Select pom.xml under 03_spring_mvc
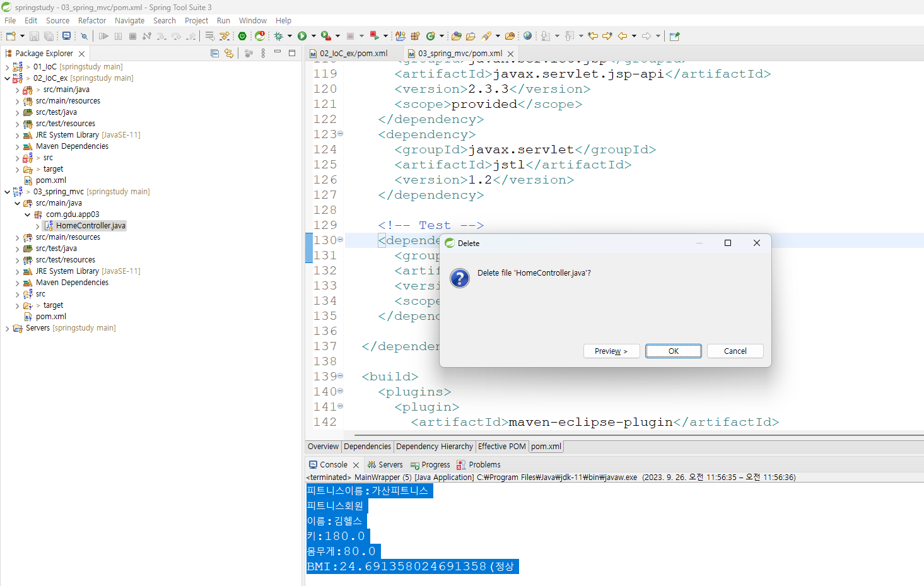The image size is (924, 586). (50, 317)
